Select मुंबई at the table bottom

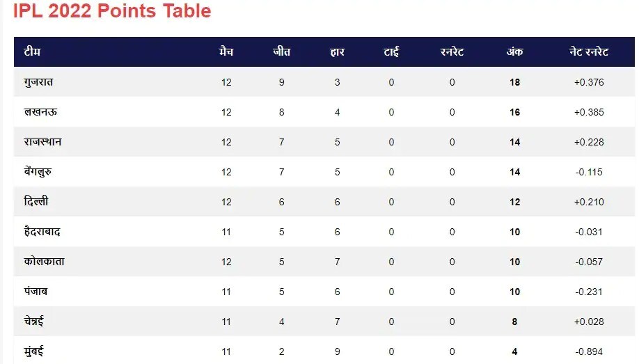click(35, 351)
